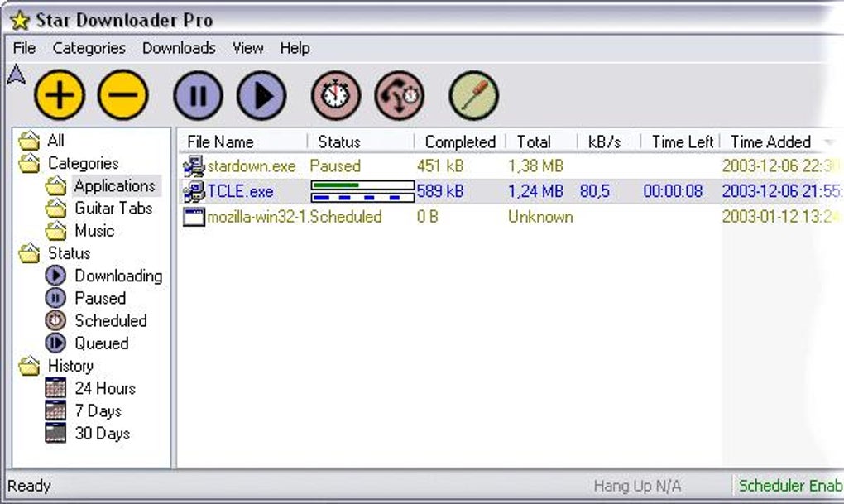Click the 00:00:08 time left value
This screenshot has width=844, height=504.
point(673,191)
